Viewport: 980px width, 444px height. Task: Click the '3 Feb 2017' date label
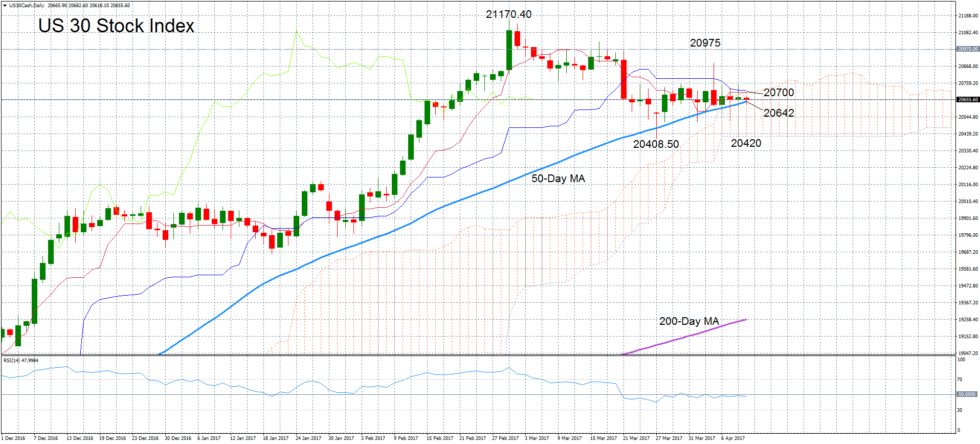click(x=373, y=438)
